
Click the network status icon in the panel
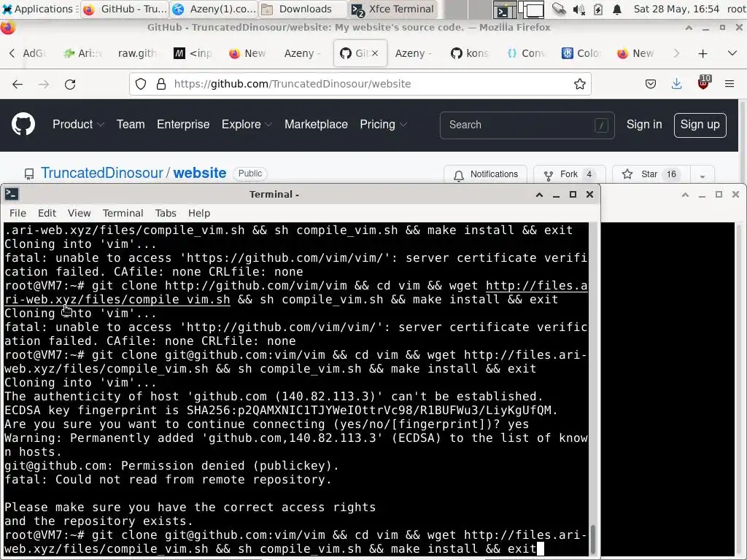[559, 9]
